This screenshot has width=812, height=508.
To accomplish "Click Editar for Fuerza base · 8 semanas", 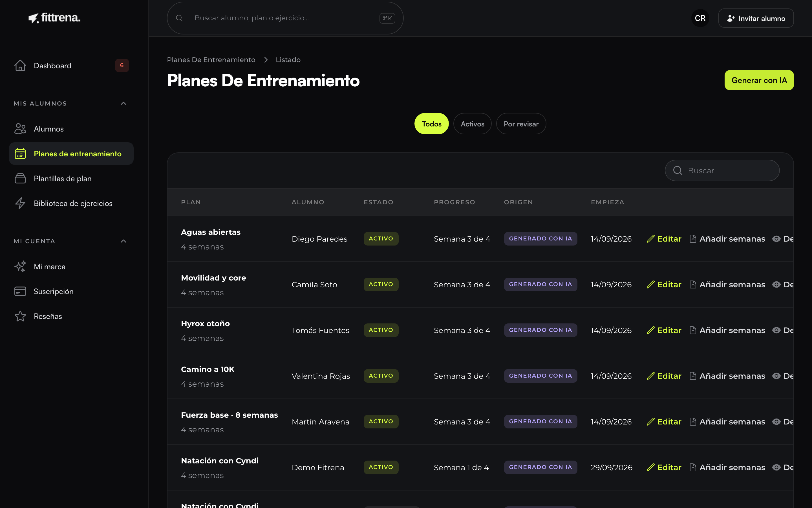I will tap(664, 422).
